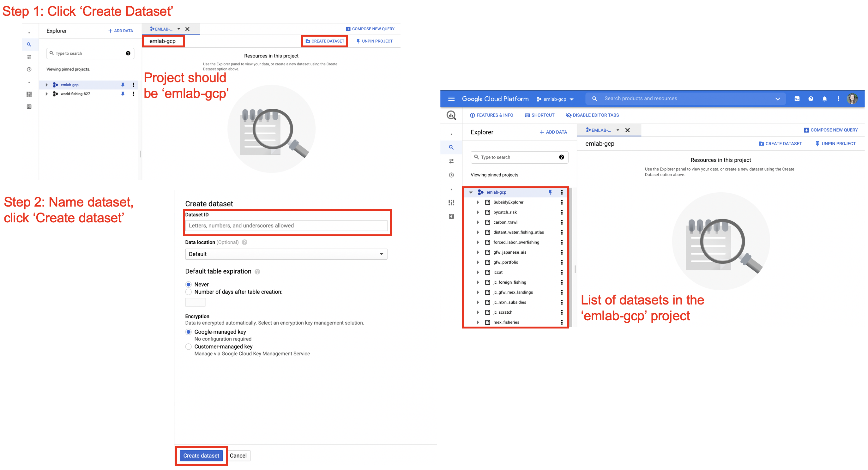Expand the world-fishing-827 project arrow

tap(46, 94)
